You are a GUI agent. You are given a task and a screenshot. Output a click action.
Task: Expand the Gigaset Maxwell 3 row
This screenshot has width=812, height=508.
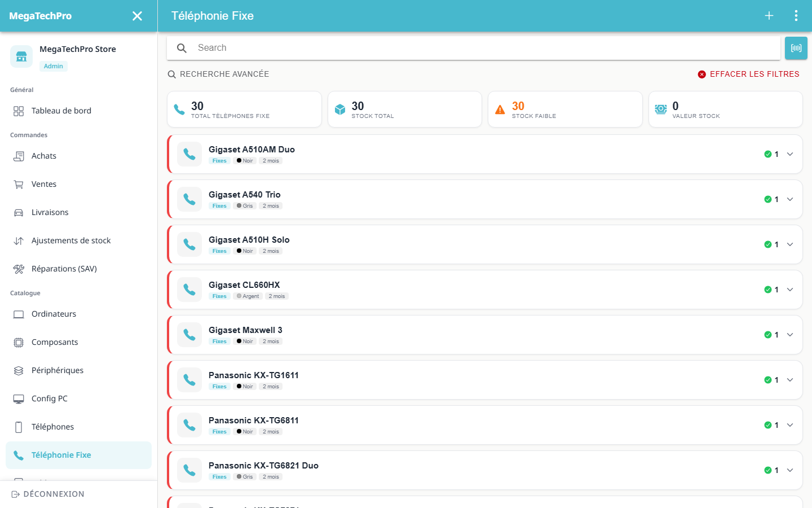point(790,335)
